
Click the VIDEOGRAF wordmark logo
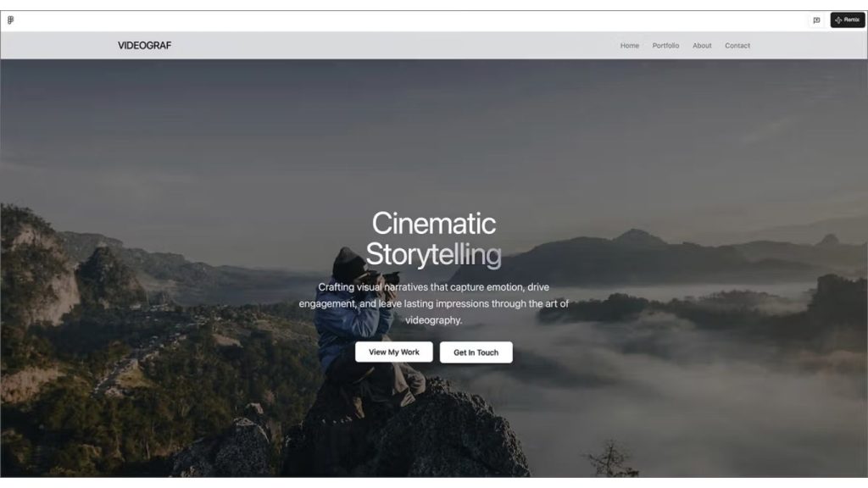145,45
